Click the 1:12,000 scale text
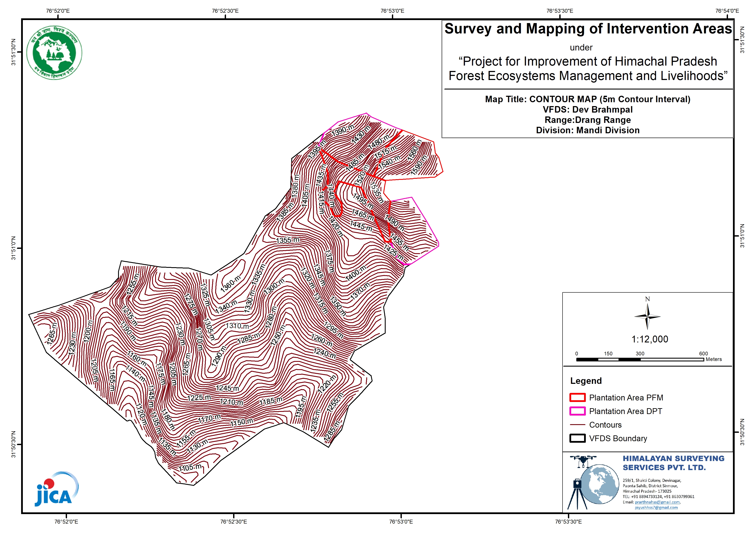 coord(650,339)
